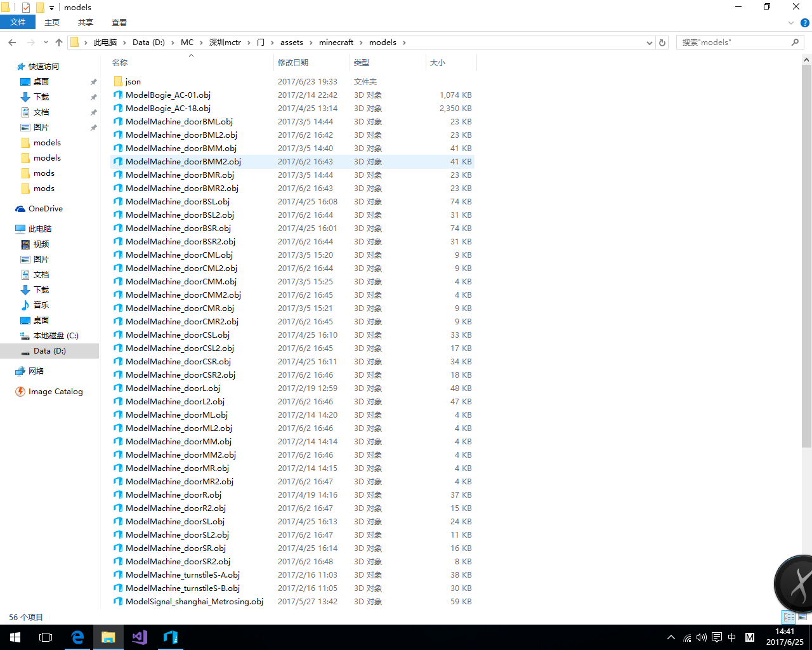
Task: Go up one folder level with the up arrow
Action: 59,43
